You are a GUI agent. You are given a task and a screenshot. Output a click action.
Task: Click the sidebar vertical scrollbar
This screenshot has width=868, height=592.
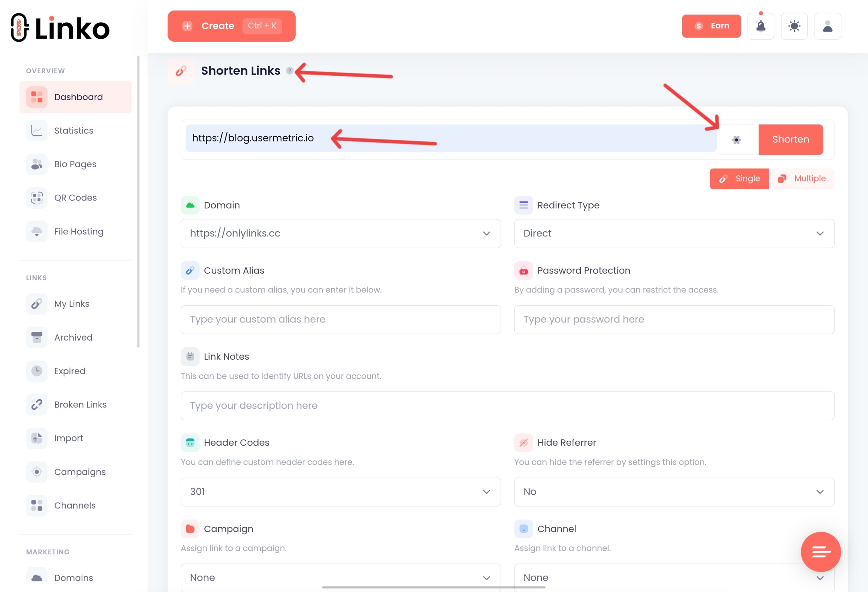click(x=138, y=202)
